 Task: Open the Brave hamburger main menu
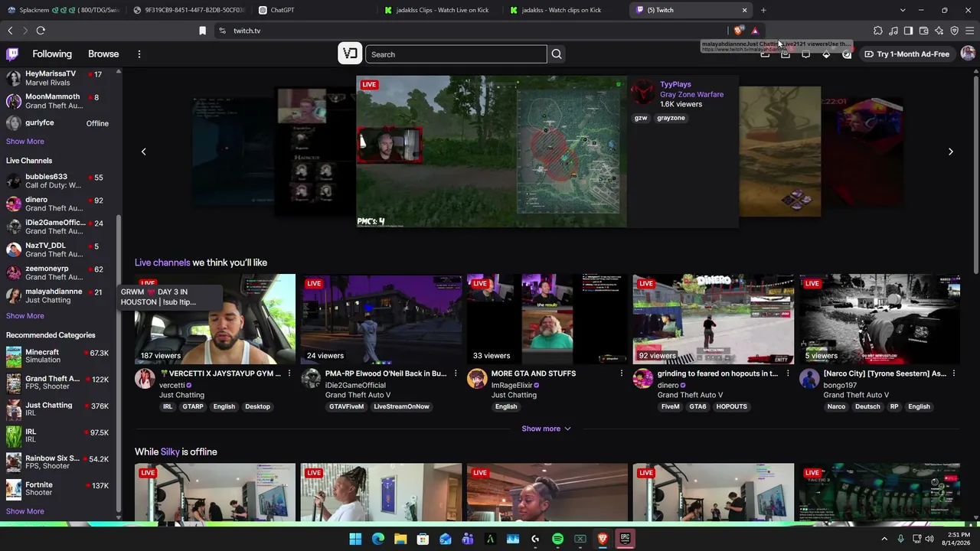coord(970,31)
